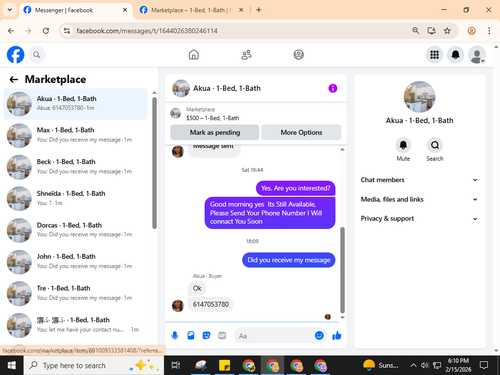Click the browser back arrow
This screenshot has height=375, width=500.
point(11,31)
